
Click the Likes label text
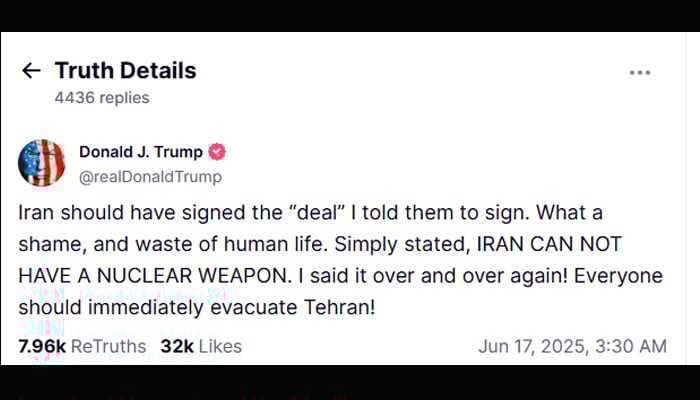[220, 346]
